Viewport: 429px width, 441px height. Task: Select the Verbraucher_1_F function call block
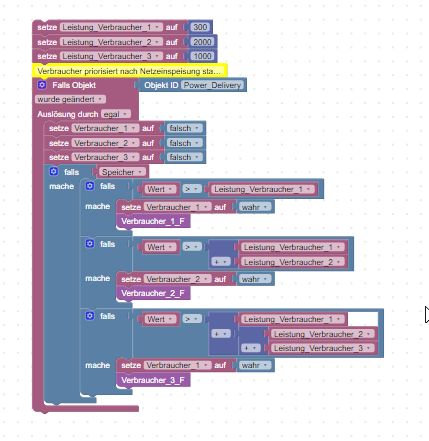153,221
